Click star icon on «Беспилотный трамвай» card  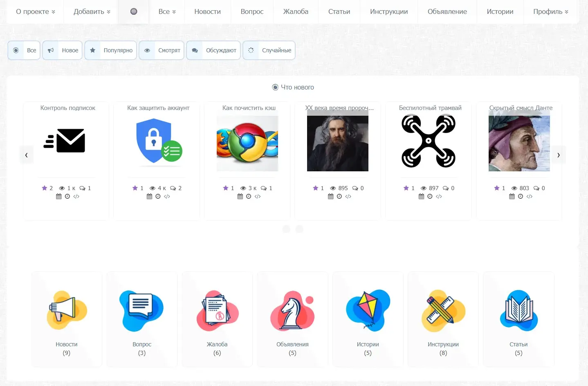pos(406,188)
